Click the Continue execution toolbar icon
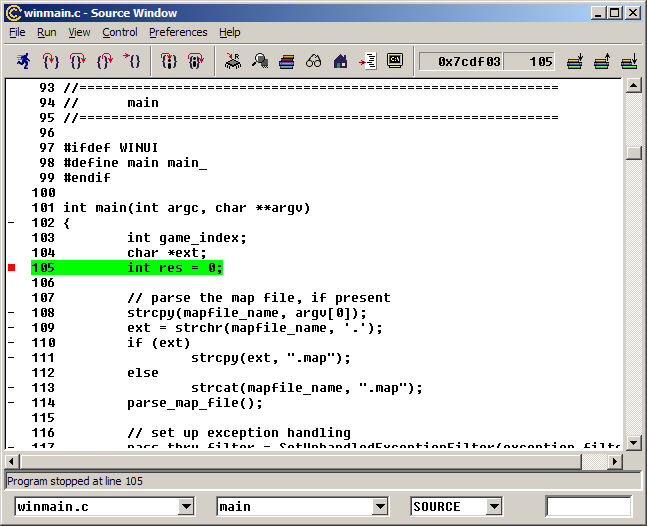Image resolution: width=647 pixels, height=526 pixels. [x=132, y=62]
